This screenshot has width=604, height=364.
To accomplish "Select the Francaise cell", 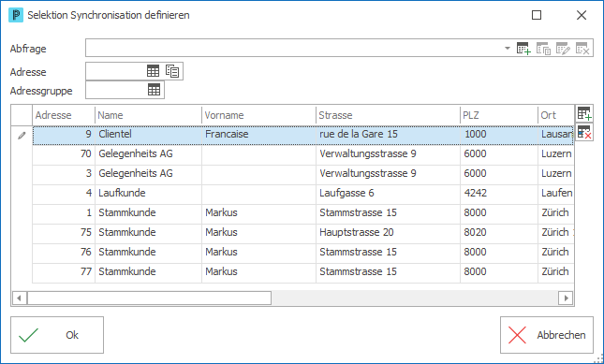I will tap(258, 135).
